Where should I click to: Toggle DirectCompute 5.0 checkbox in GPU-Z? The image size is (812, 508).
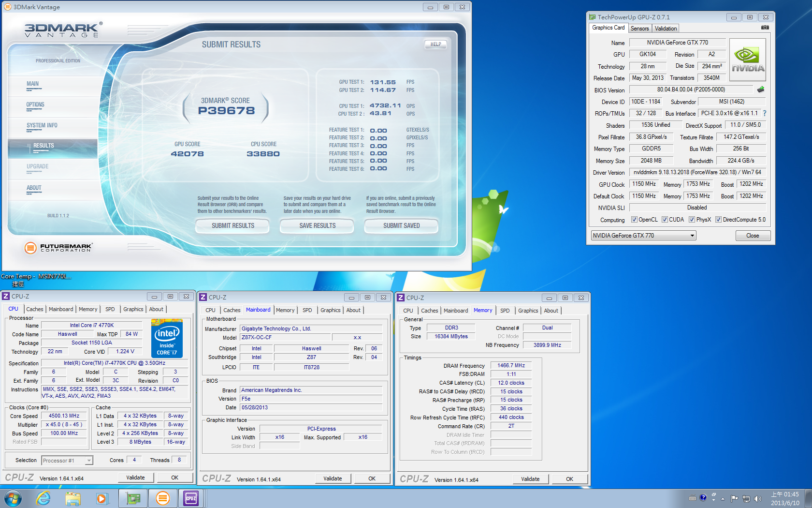point(718,220)
